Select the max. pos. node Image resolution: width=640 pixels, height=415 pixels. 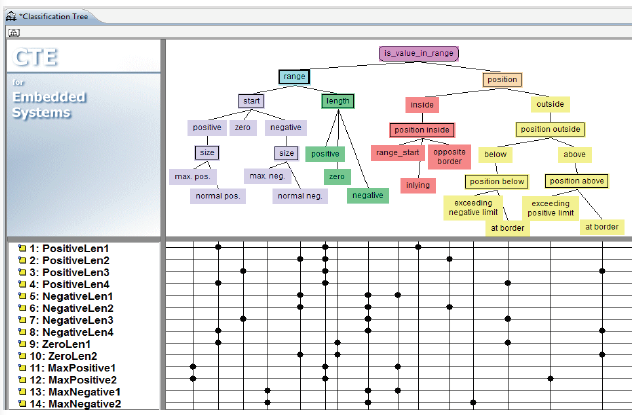coord(193,177)
